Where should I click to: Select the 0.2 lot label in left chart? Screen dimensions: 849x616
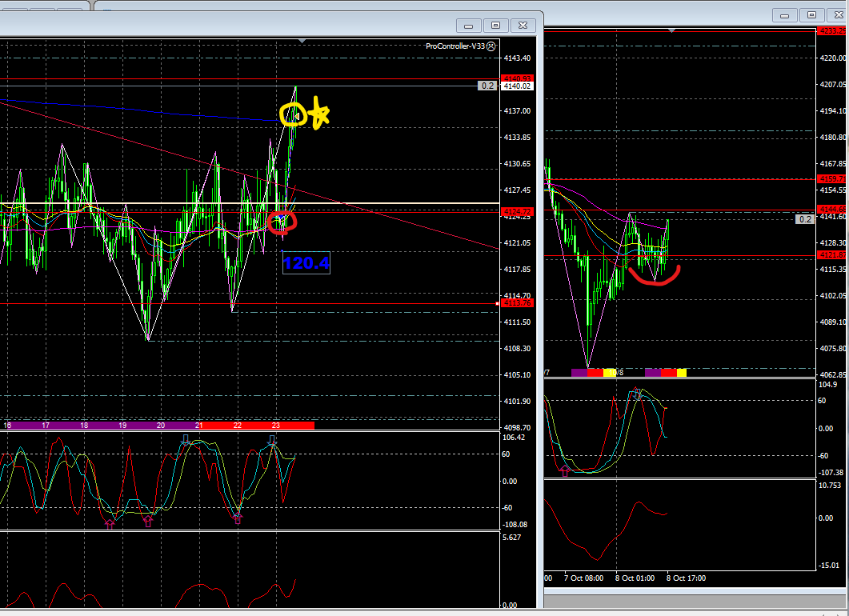[x=487, y=86]
